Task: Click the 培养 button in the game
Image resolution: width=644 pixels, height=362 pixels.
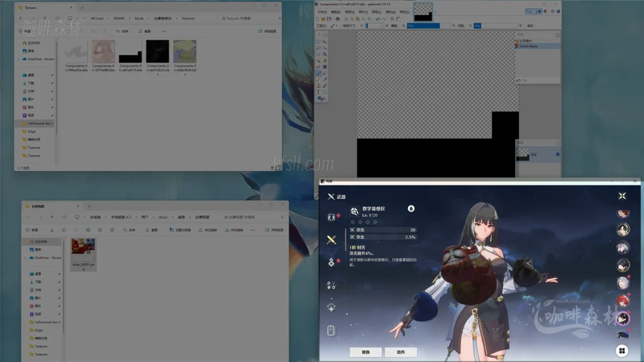Action: [401, 352]
